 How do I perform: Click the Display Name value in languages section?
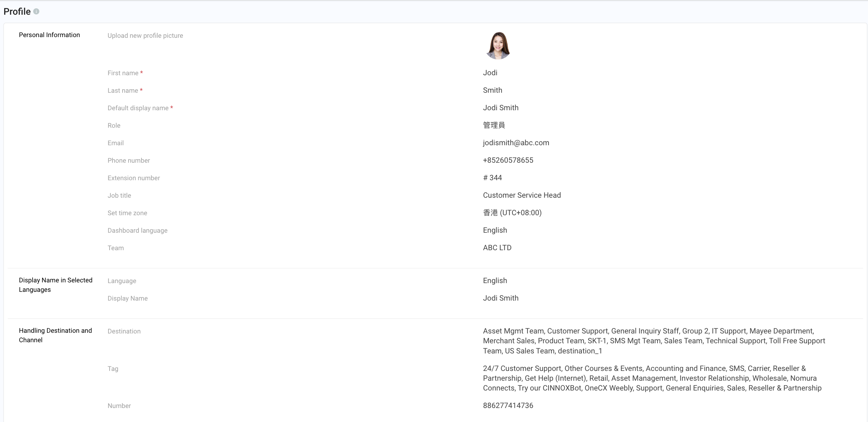click(x=501, y=298)
